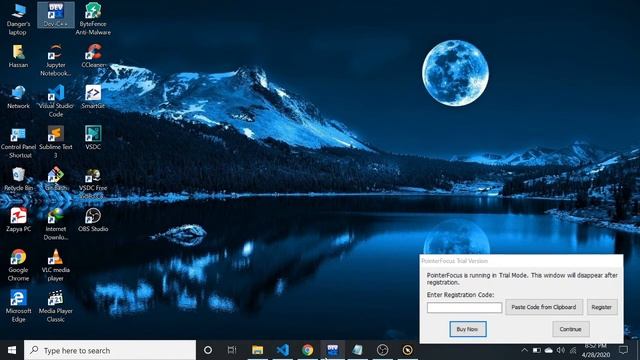Open Danger's laptop desktop icon
This screenshot has width=640, height=360.
(18, 18)
